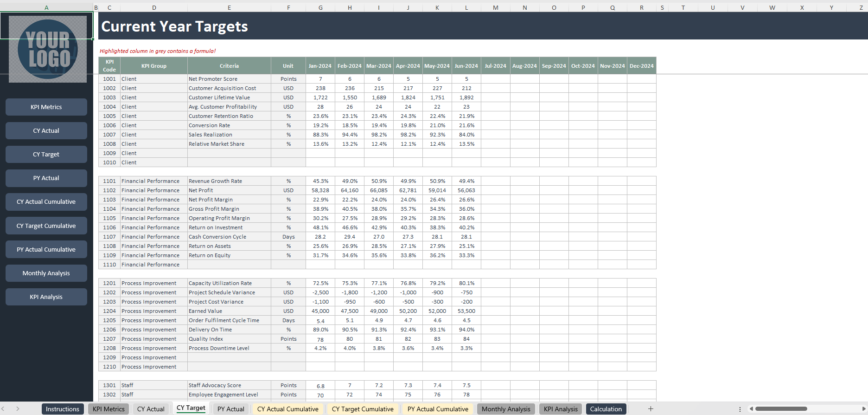
Task: Select Quality Index criteria cell
Action: [229, 339]
